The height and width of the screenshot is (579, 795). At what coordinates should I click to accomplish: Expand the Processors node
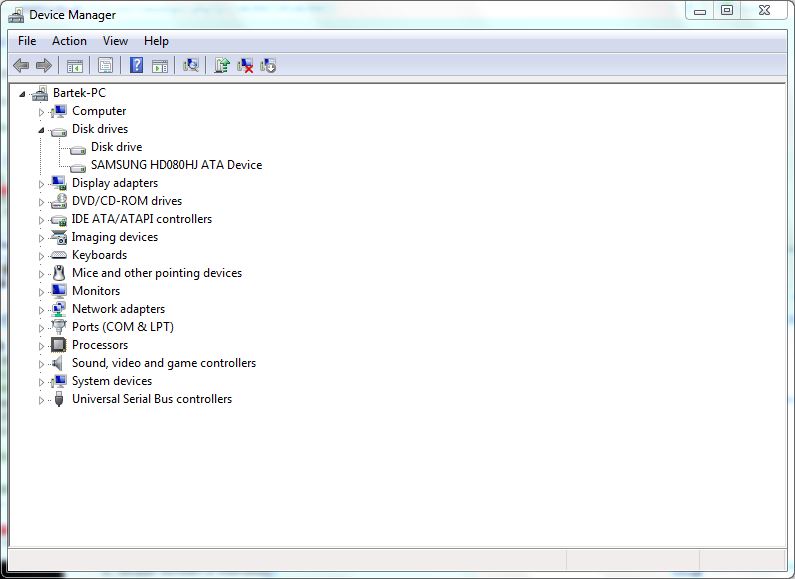42,346
